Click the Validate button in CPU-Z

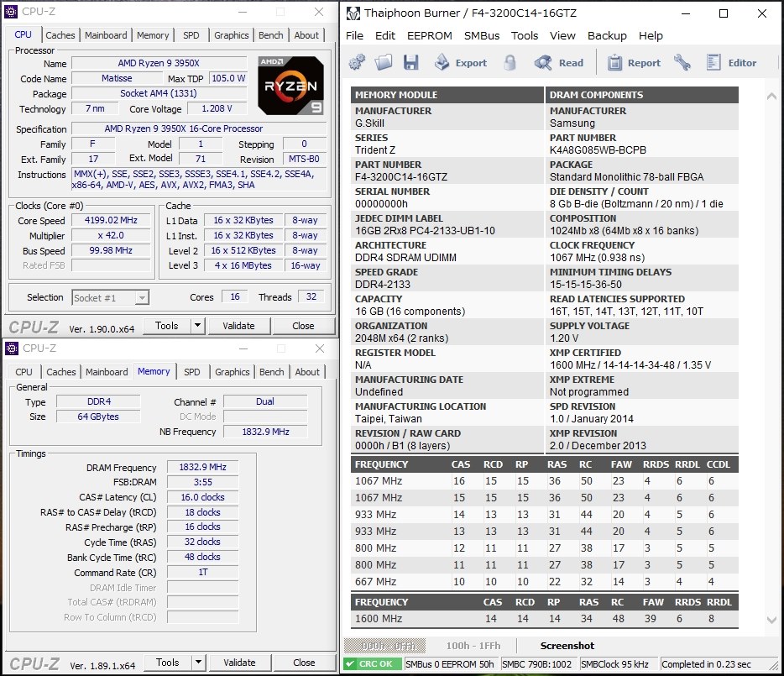(240, 325)
